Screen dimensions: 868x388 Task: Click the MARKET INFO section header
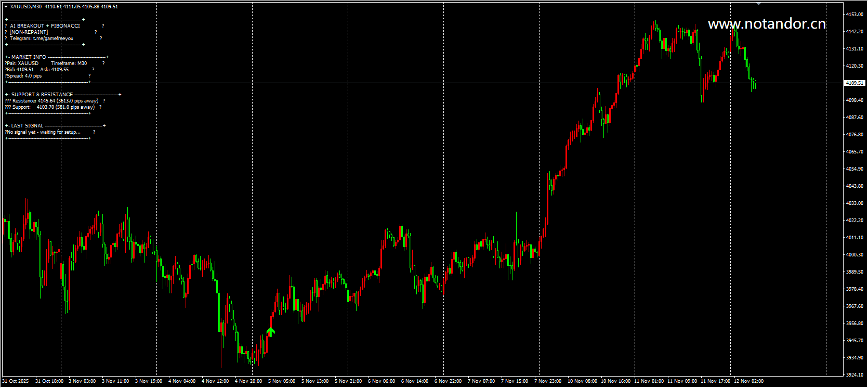tap(29, 57)
